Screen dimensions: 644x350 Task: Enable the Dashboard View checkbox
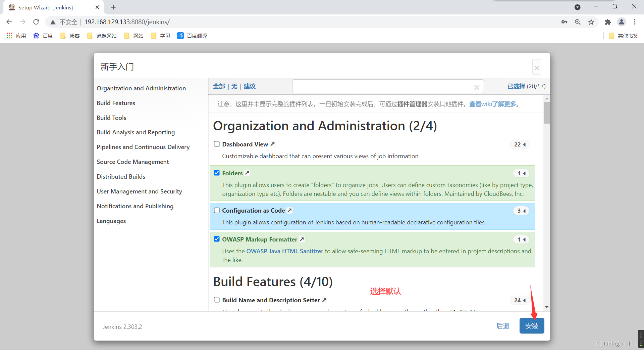[217, 144]
